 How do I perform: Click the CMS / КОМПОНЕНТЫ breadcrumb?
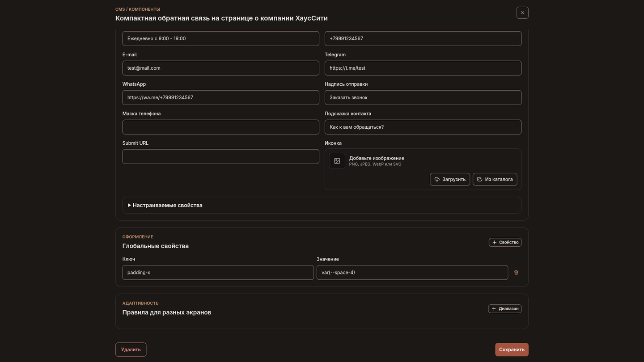click(138, 9)
